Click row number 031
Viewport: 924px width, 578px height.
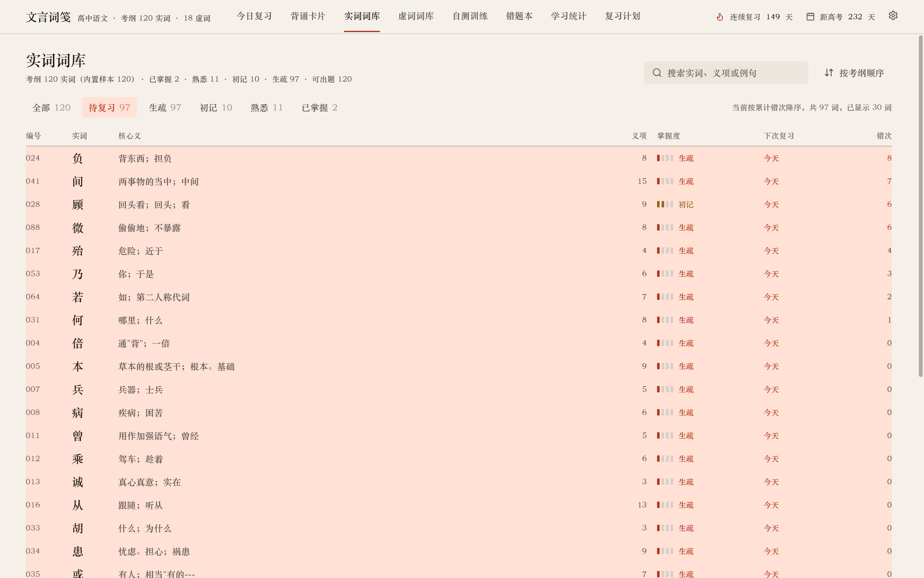point(33,320)
